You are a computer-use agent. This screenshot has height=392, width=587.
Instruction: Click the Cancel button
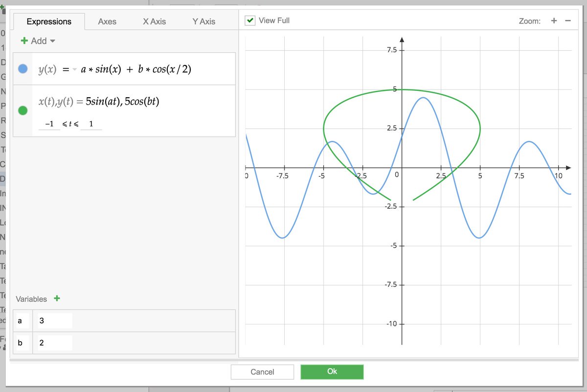262,372
